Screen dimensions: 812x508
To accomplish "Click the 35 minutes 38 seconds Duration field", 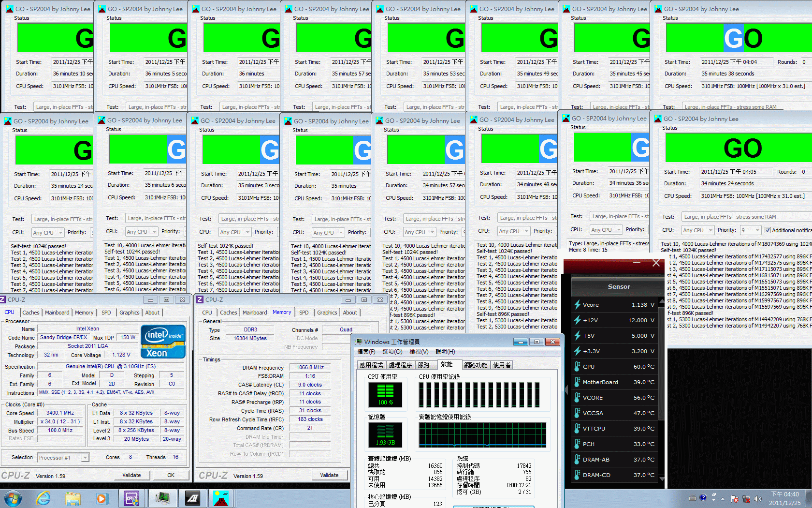I will pyautogui.click(x=756, y=74).
